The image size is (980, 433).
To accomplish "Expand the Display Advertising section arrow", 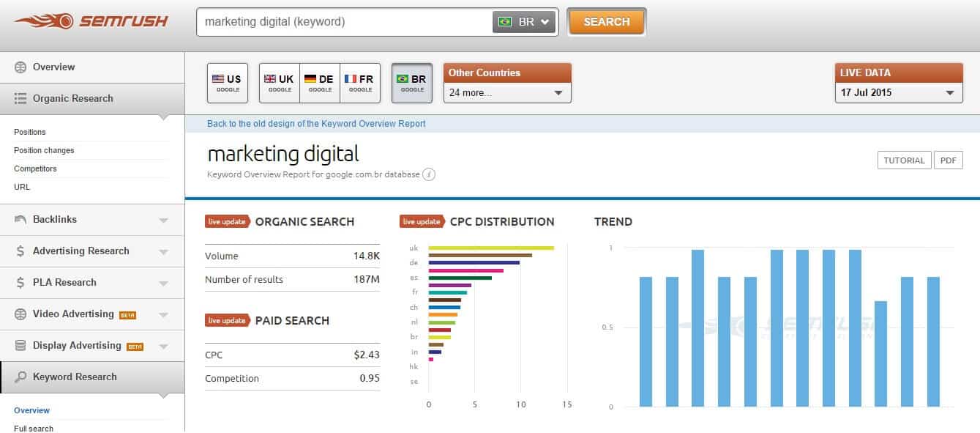I will [164, 346].
